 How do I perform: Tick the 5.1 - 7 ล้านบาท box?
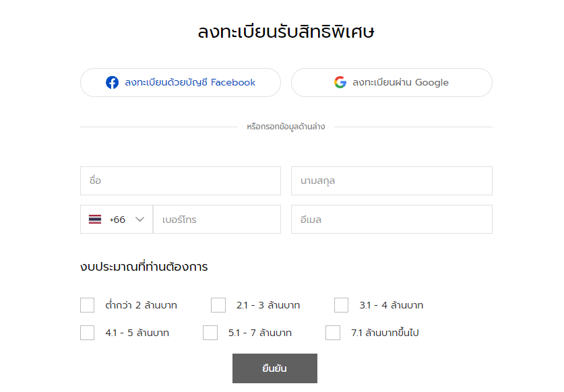(210, 333)
